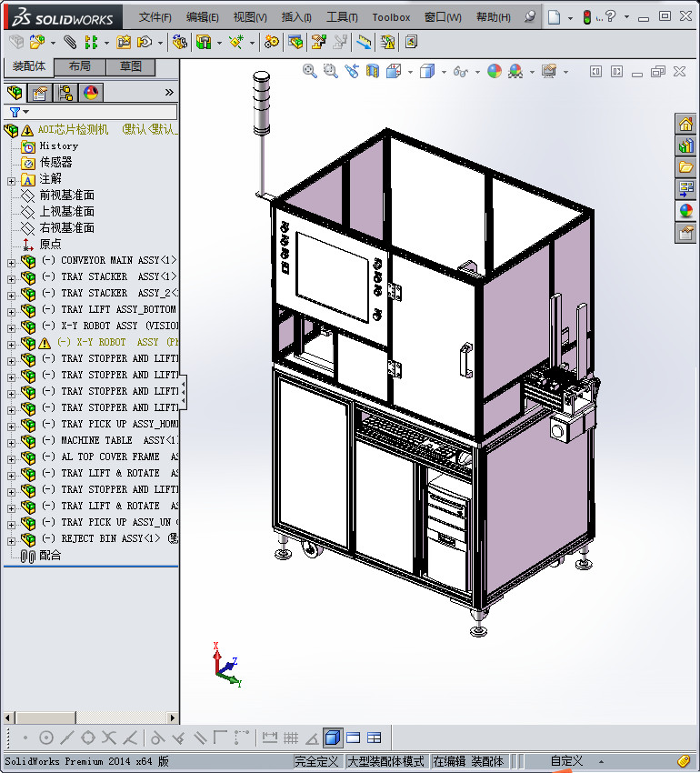Viewport: 700px width, 773px height.
Task: Open the Toolbox menu
Action: point(391,17)
